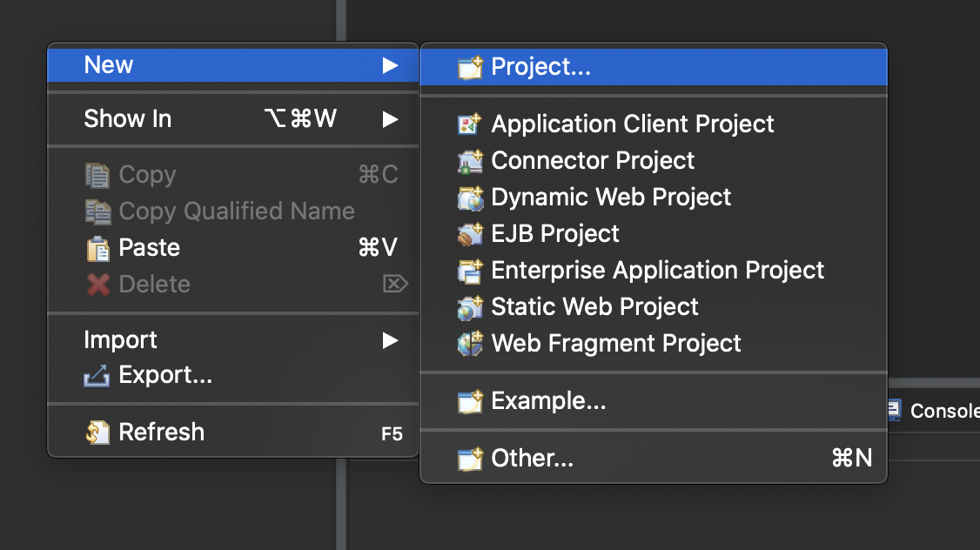Click the Dynamic Web Project globe icon
This screenshot has height=550, width=980.
coord(470,198)
